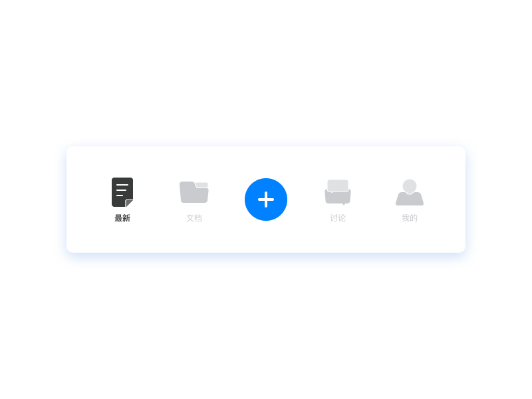Click the gray head circle of 我的 icon

[x=410, y=186]
